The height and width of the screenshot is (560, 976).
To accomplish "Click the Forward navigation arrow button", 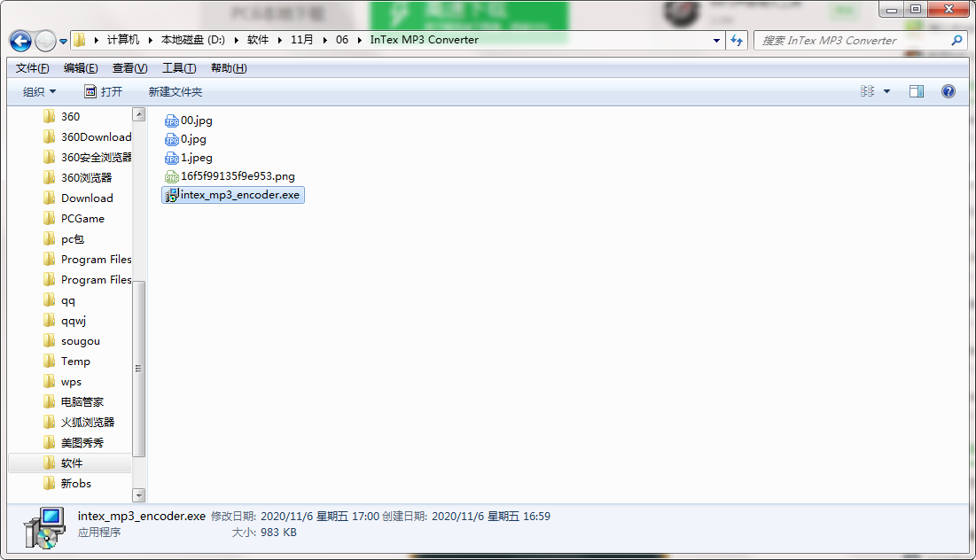I will point(45,41).
